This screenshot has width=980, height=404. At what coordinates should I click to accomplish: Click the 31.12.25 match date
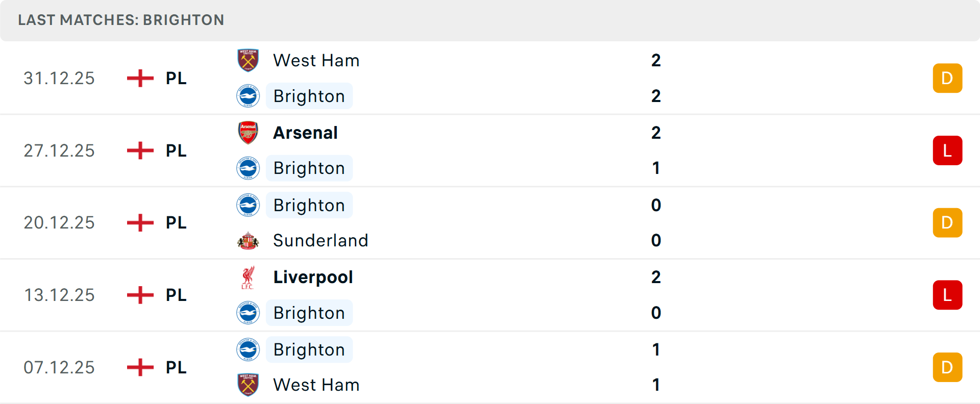59,78
